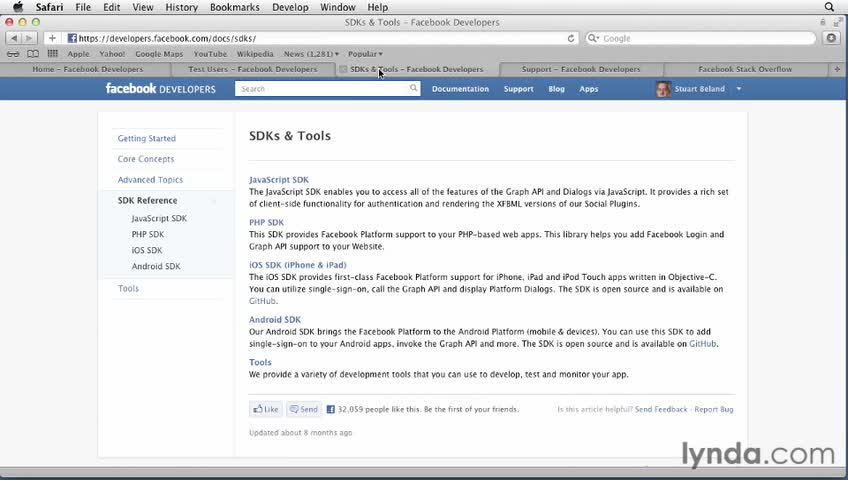Click the Facebook favicon in the address bar
This screenshot has height=480, width=848.
point(72,38)
